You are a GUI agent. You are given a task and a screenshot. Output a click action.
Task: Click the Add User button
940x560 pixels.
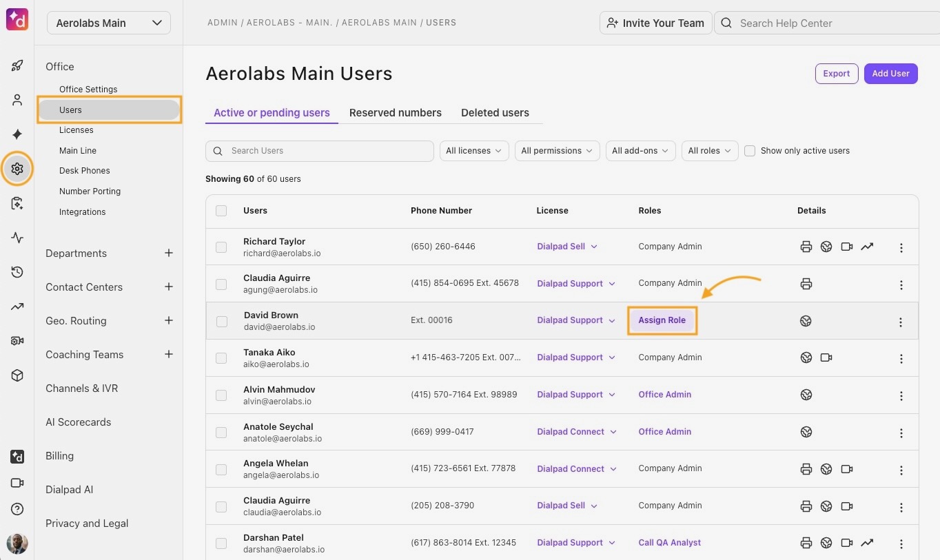click(891, 74)
